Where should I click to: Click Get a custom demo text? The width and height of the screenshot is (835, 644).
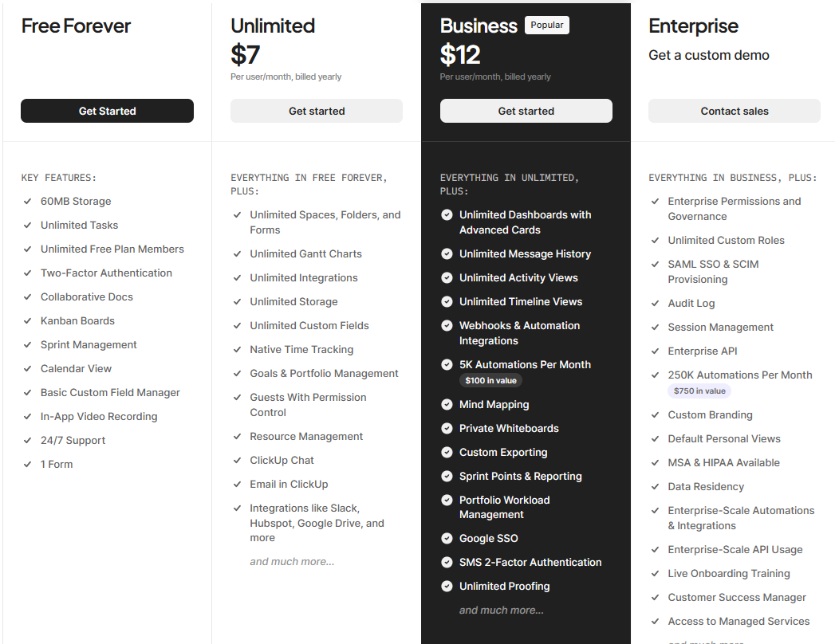709,55
